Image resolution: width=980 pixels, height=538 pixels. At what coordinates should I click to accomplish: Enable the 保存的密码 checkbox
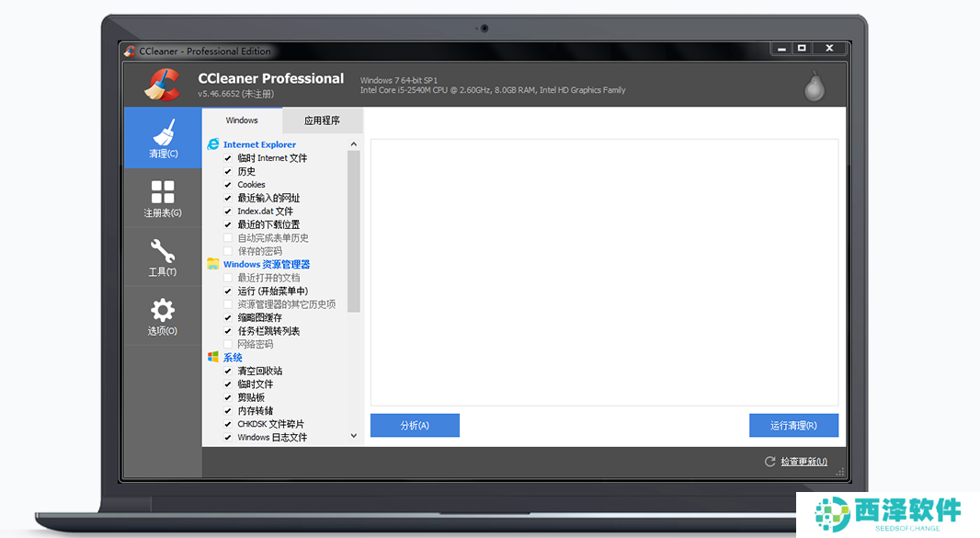point(229,251)
